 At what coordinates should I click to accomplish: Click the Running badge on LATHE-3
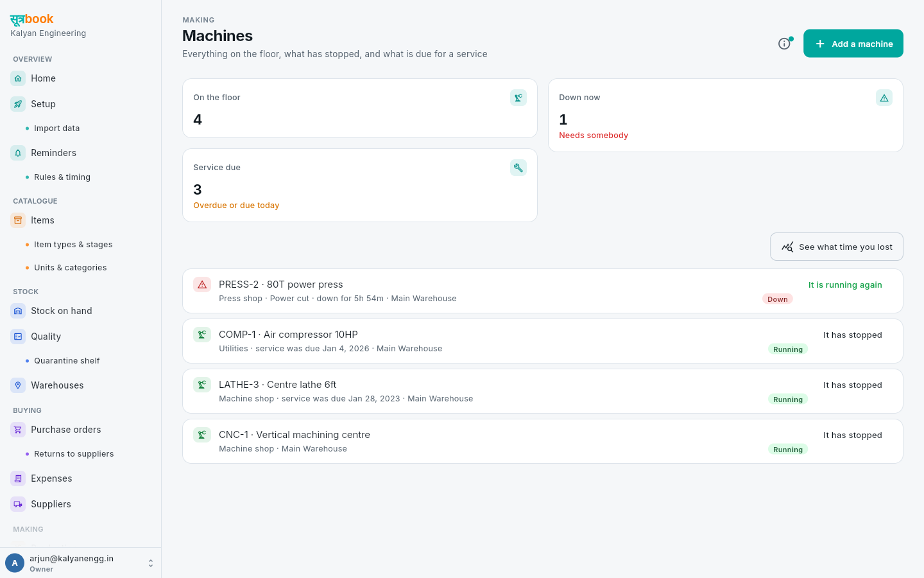click(x=788, y=399)
